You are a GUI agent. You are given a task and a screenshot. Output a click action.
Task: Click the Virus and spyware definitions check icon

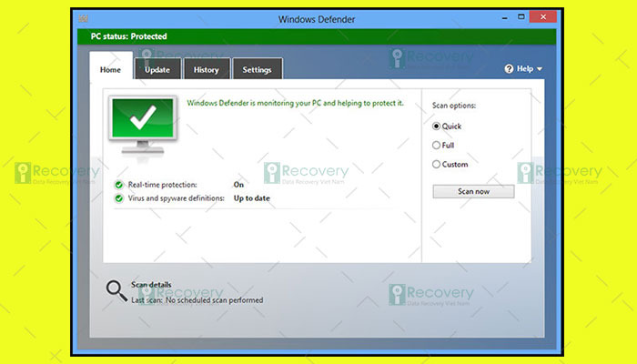click(118, 198)
